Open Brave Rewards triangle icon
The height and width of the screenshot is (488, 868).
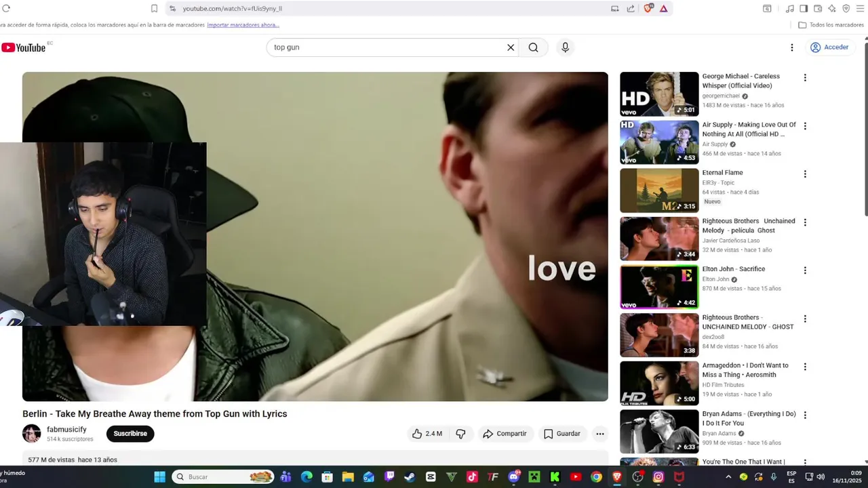663,8
